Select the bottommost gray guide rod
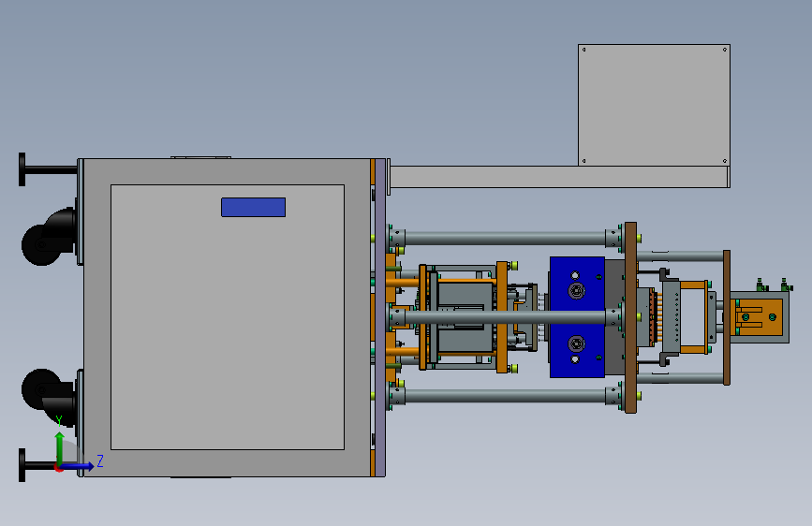The width and height of the screenshot is (812, 526). 505,396
